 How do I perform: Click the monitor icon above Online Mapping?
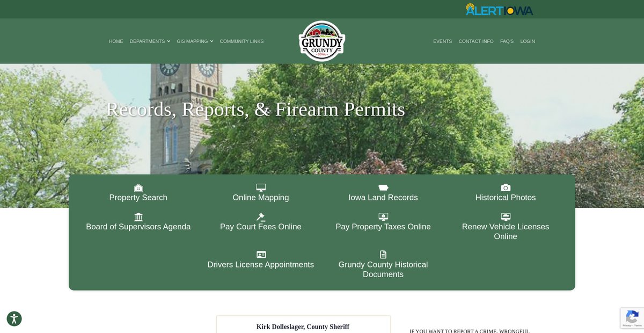[261, 188]
